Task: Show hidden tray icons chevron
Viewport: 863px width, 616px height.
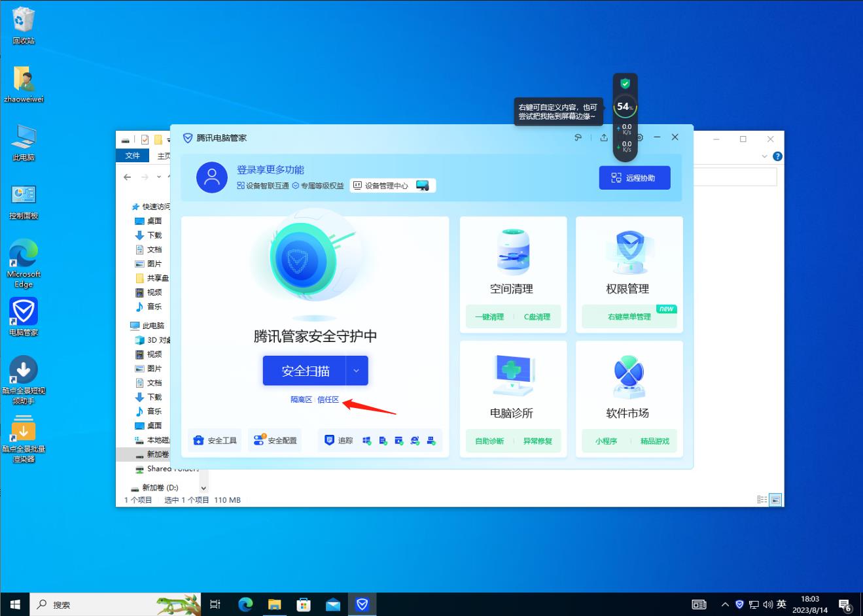Action: pyautogui.click(x=725, y=604)
